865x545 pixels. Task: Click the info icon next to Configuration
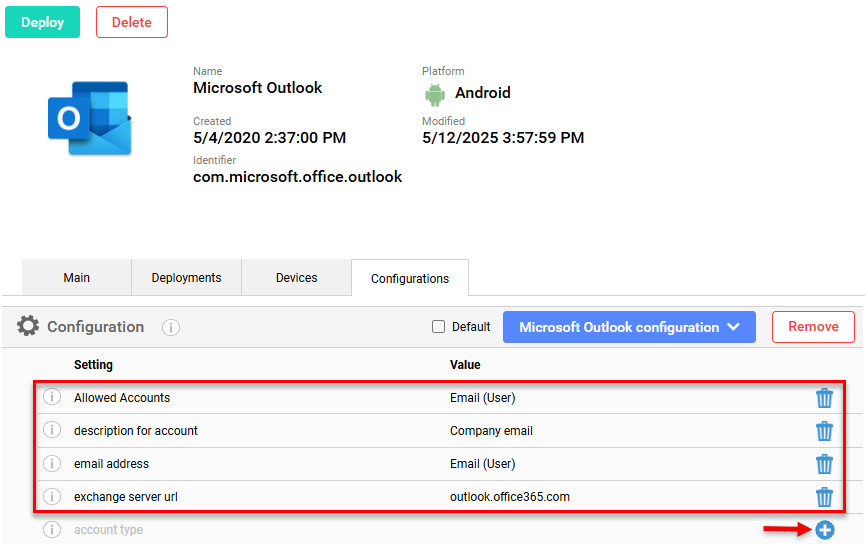[171, 327]
